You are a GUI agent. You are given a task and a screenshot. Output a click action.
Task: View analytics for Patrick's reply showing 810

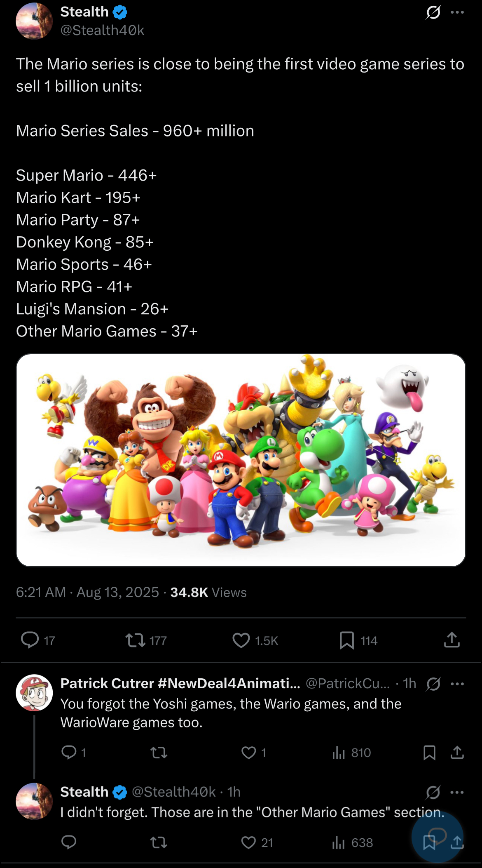[x=351, y=753]
